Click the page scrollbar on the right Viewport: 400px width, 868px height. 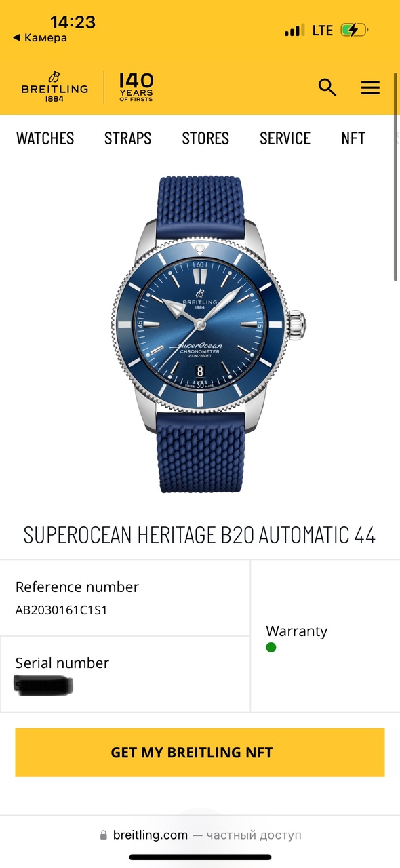[397, 178]
